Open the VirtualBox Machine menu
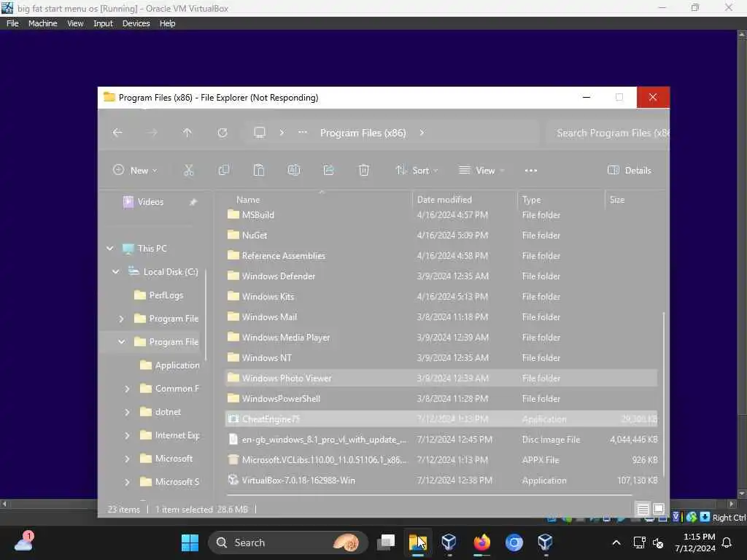 click(42, 23)
